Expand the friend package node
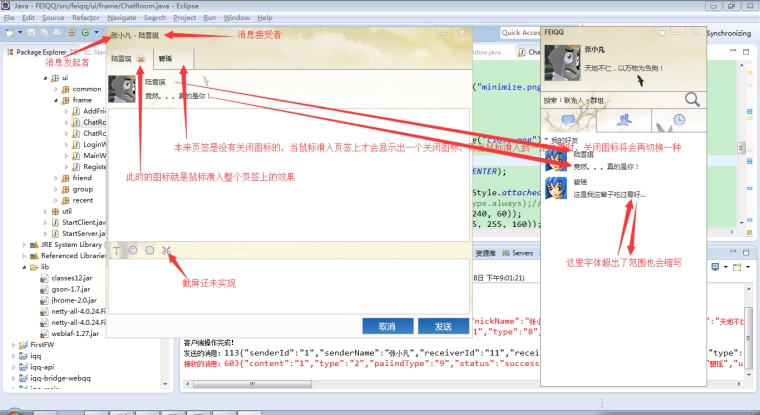 [x=56, y=178]
